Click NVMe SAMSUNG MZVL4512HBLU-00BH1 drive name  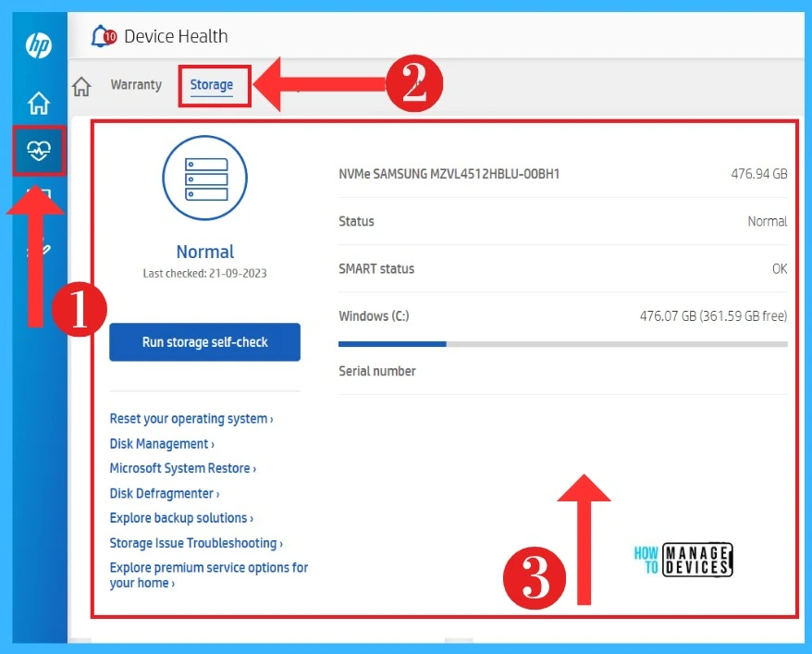(x=449, y=174)
